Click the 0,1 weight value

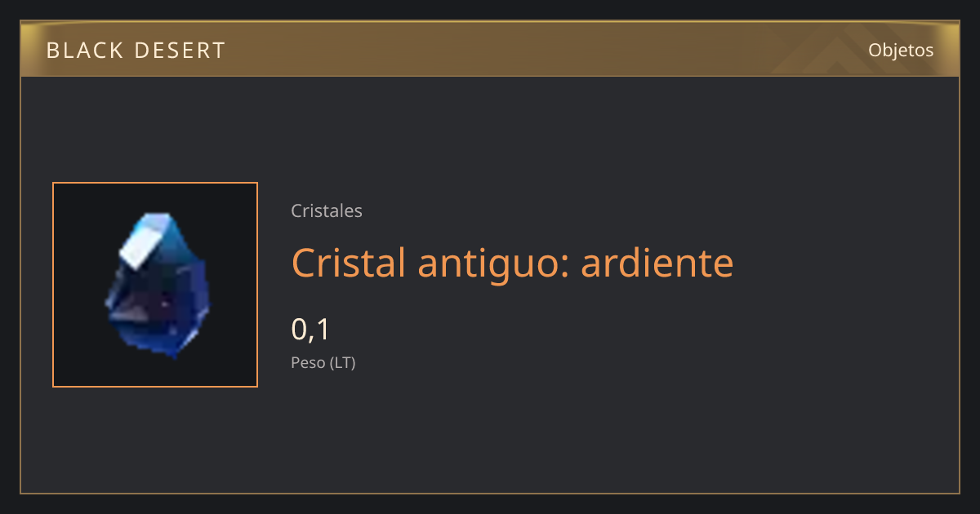coord(310,329)
